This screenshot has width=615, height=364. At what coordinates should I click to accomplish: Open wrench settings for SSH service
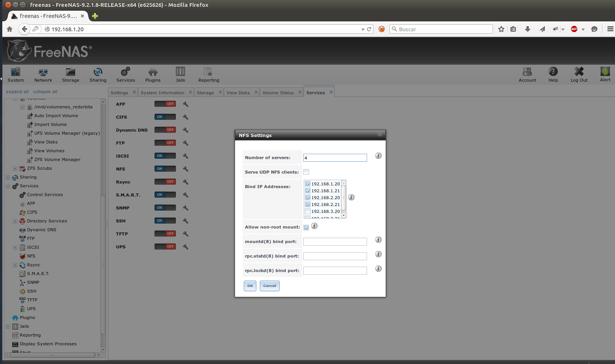point(186,221)
